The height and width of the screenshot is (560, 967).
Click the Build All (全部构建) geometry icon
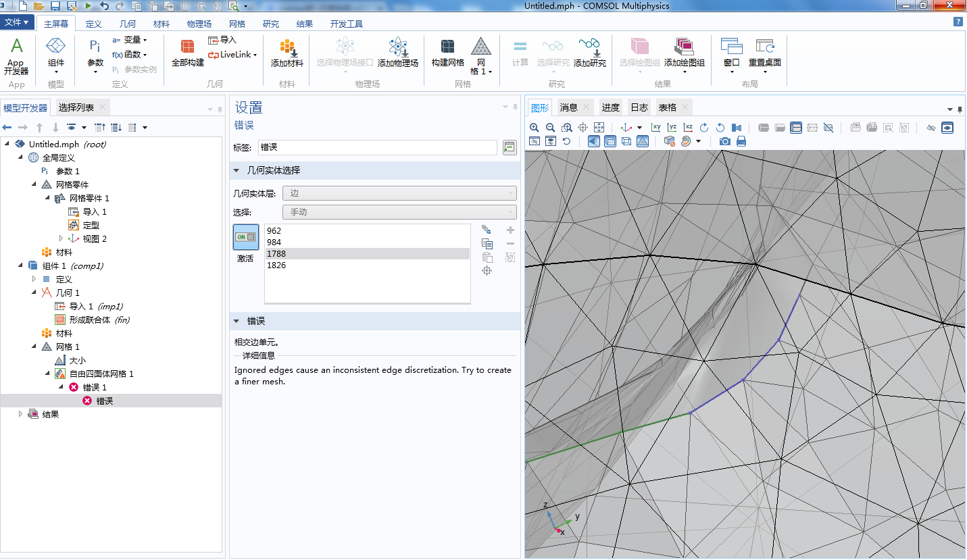[x=187, y=53]
